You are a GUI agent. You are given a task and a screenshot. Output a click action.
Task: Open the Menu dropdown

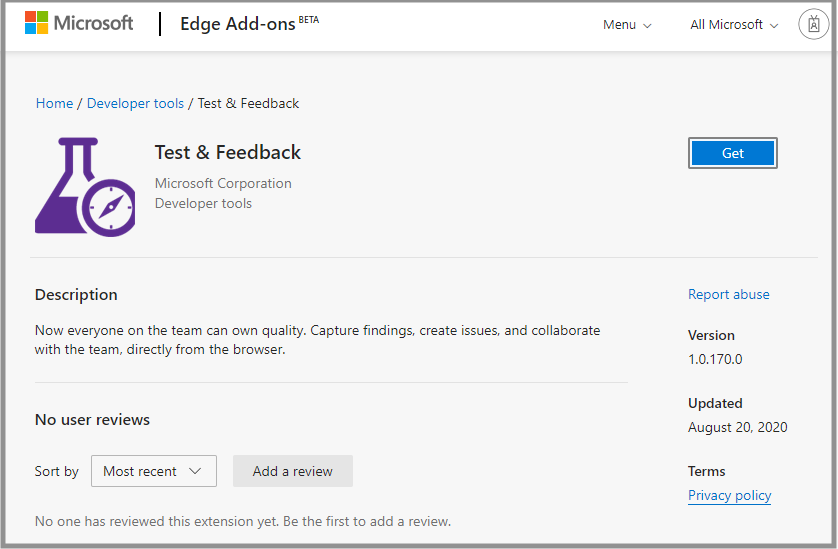point(626,25)
